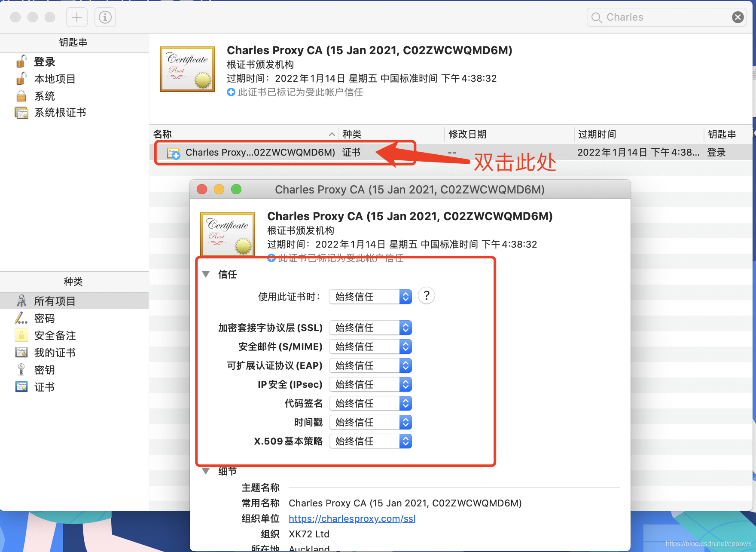This screenshot has height=552, width=756.
Task: Open the 时间戳 dropdown
Action: tap(370, 422)
